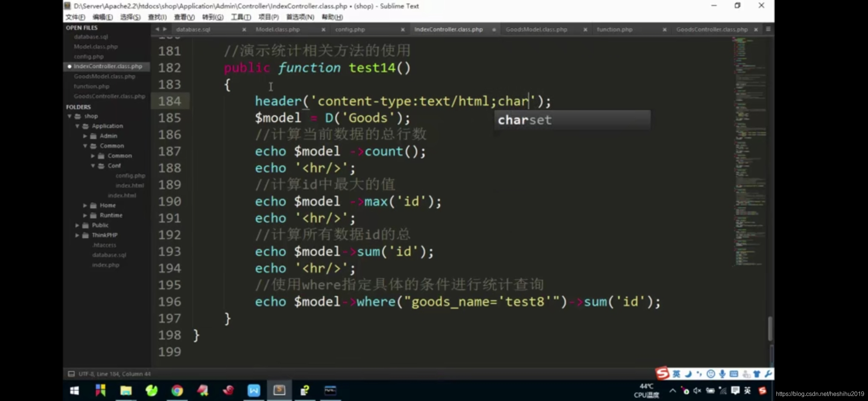Click the vertical scrollbar thumb
The image size is (868, 401).
(770, 328)
